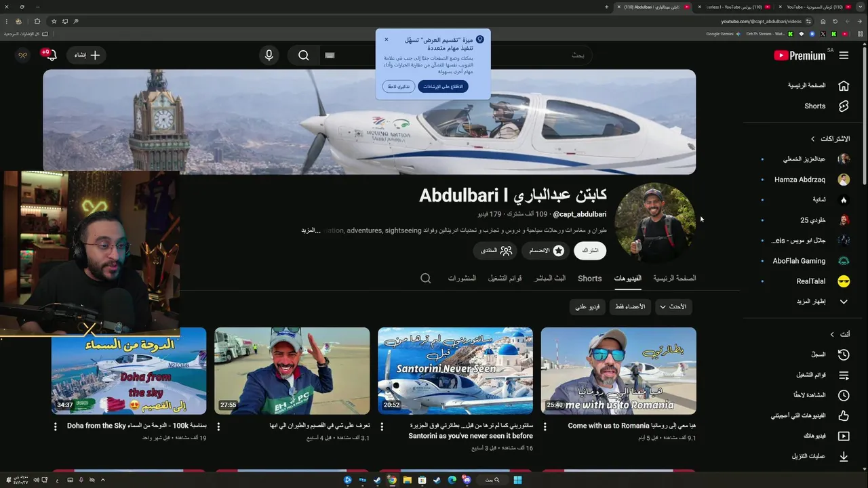The width and height of the screenshot is (868, 488).
Task: Open Discord from the taskbar
Action: (467, 480)
